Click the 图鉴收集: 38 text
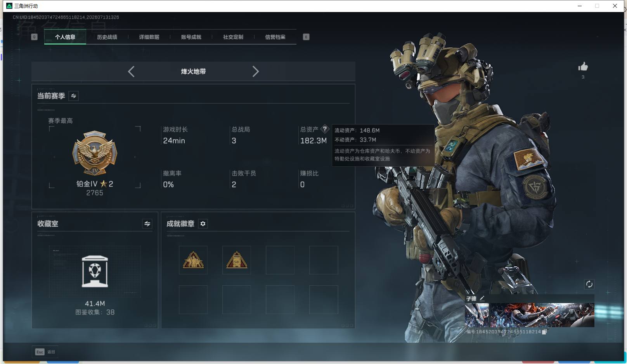Screen dimensions: 627x364 [95, 312]
